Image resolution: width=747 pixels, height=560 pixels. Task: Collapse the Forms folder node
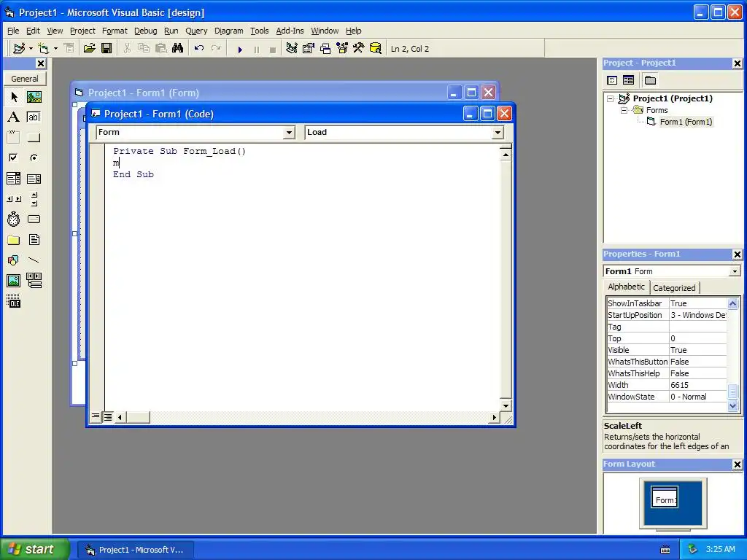[x=624, y=111]
